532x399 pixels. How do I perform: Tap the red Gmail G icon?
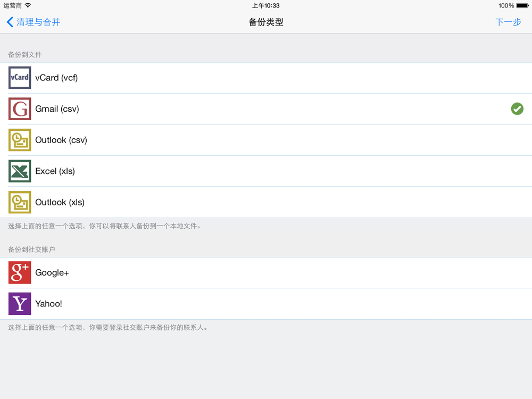coord(20,109)
